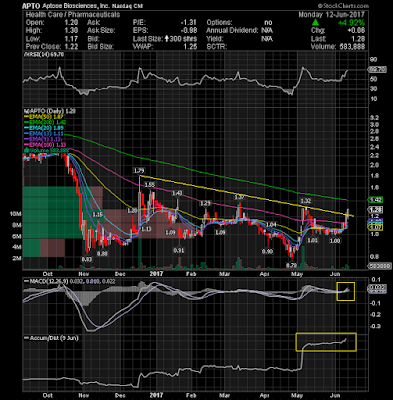Click Health Care / Pharmaceuticals sector text
The image size is (393, 400).
[73, 15]
